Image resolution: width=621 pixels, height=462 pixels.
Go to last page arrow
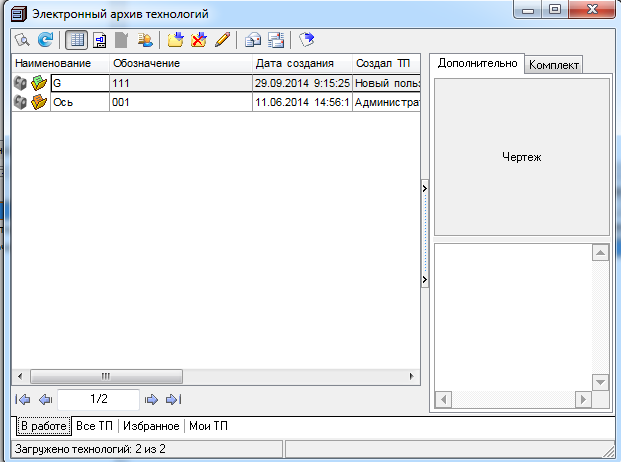(173, 399)
